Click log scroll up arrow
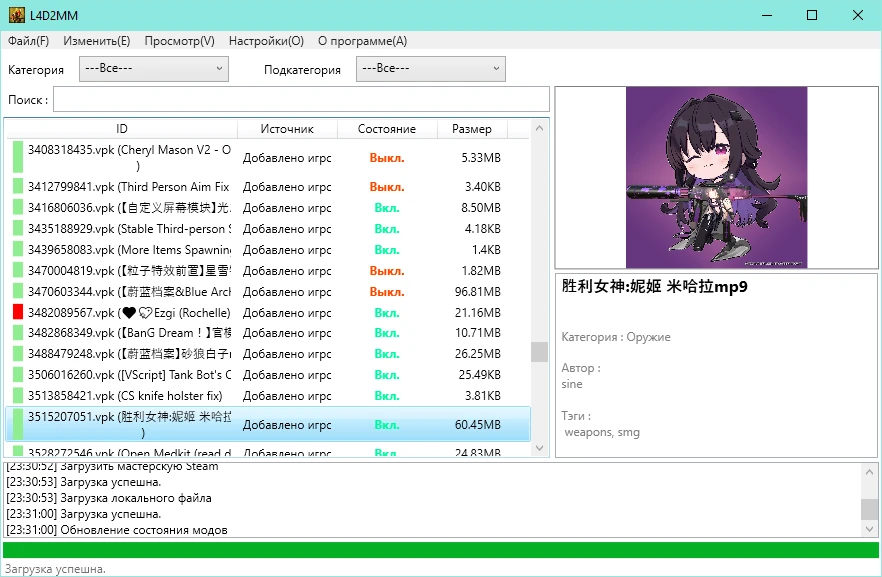882x577 pixels. [869, 472]
